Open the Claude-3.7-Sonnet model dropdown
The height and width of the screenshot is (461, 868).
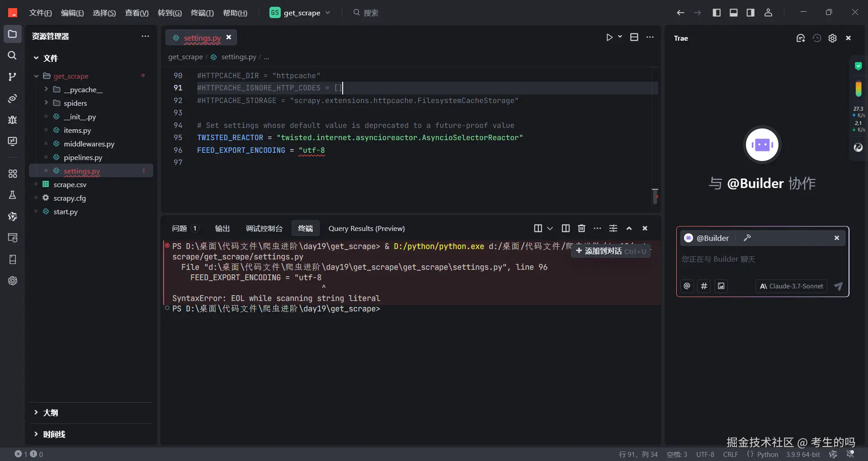tap(791, 286)
